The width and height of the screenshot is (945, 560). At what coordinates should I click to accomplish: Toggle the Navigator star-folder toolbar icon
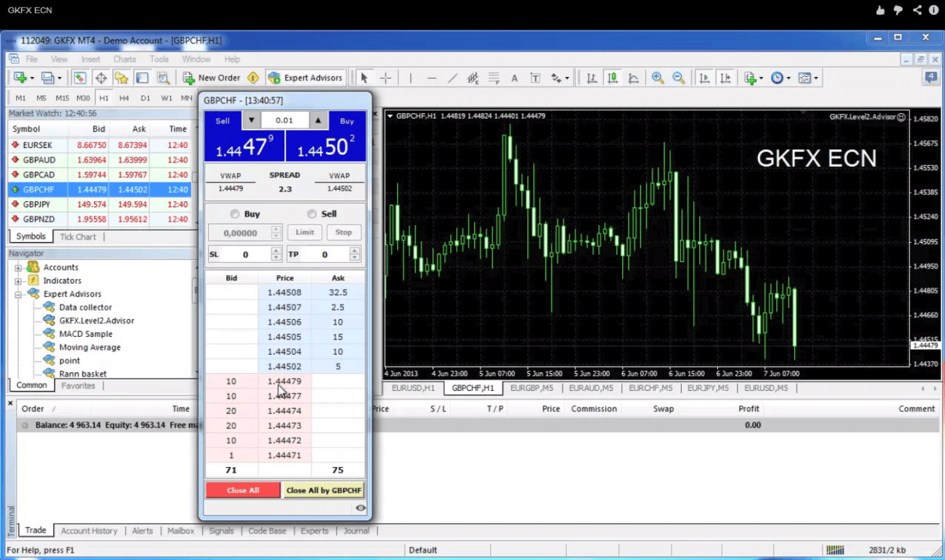click(x=121, y=78)
